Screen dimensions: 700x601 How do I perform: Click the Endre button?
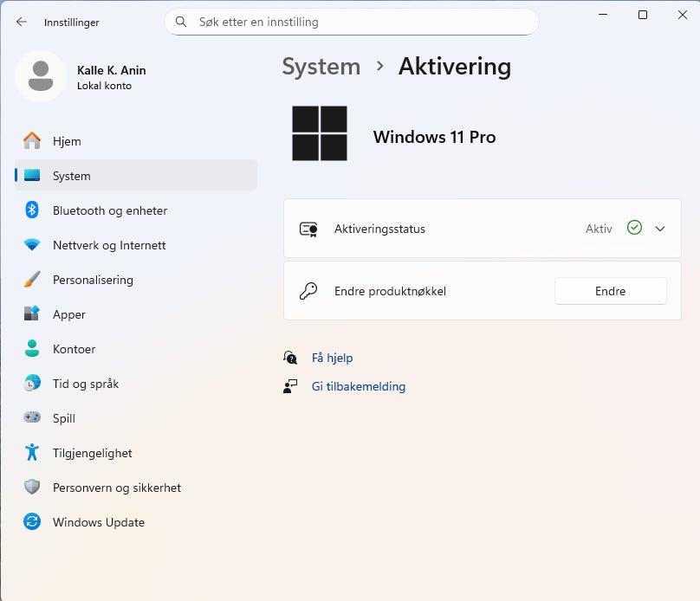[x=610, y=291]
